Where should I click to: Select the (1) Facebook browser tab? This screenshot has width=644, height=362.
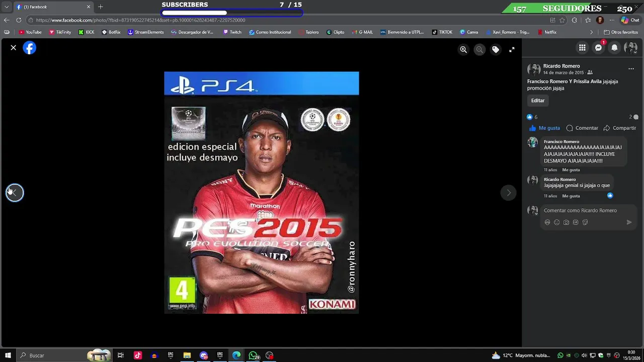53,7
